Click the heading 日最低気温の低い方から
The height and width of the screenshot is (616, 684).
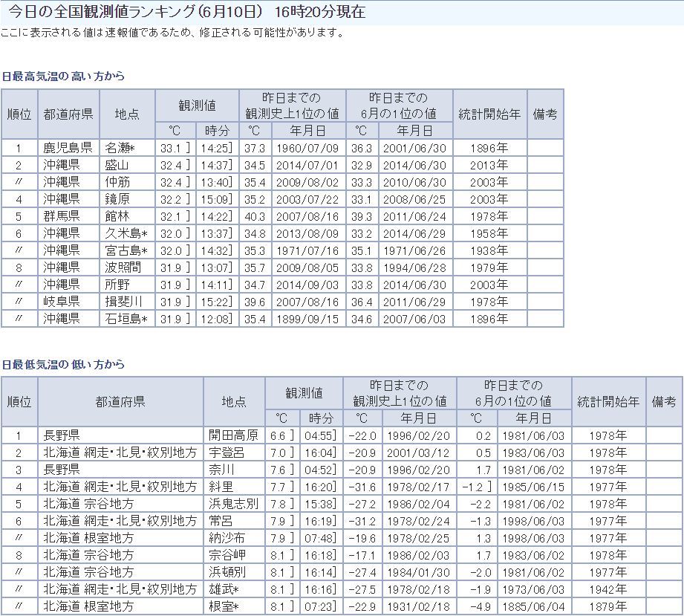63,365
